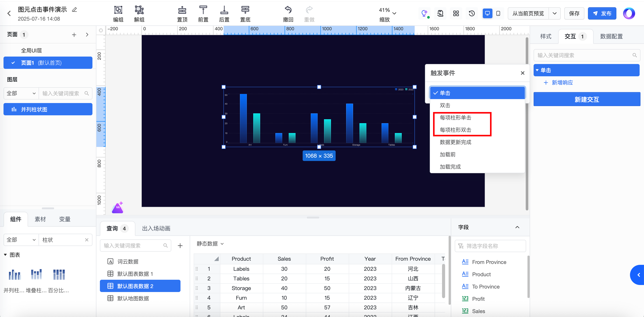This screenshot has width=644, height=317.
Task: Switch to the 数据配置 tab
Action: pos(611,37)
